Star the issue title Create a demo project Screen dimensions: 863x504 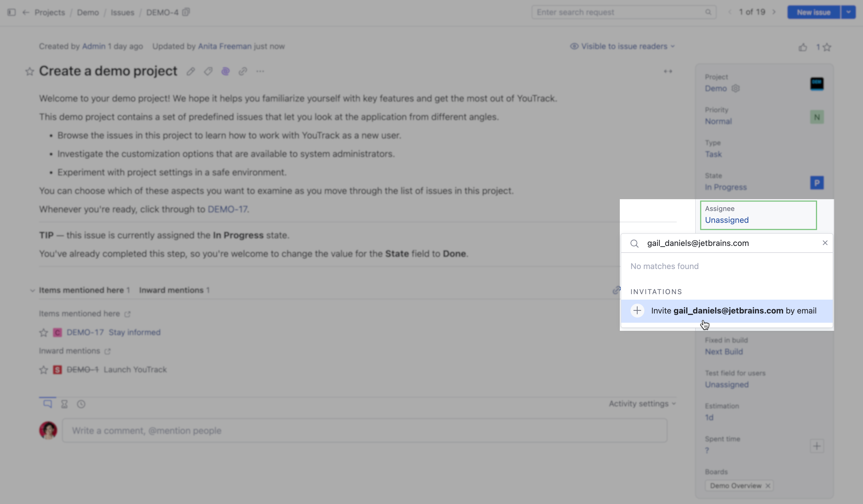tap(30, 72)
